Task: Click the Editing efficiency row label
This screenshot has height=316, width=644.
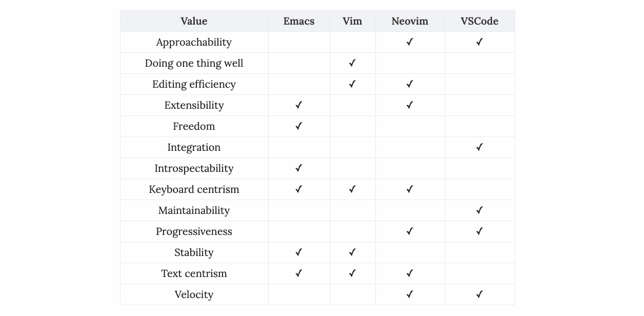Action: click(x=194, y=84)
